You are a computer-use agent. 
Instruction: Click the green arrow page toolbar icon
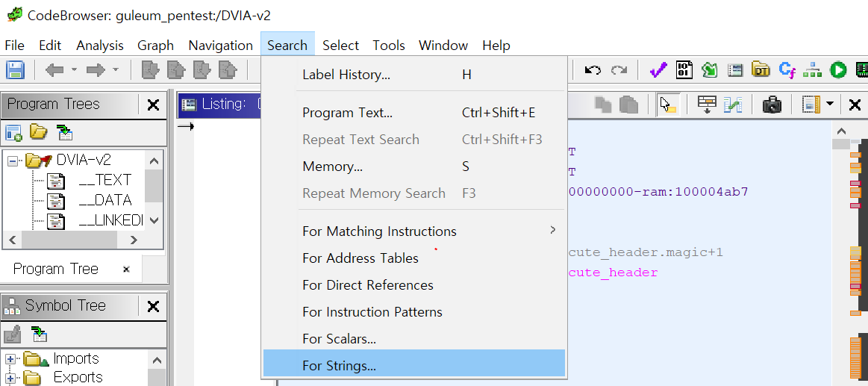pyautogui.click(x=709, y=69)
